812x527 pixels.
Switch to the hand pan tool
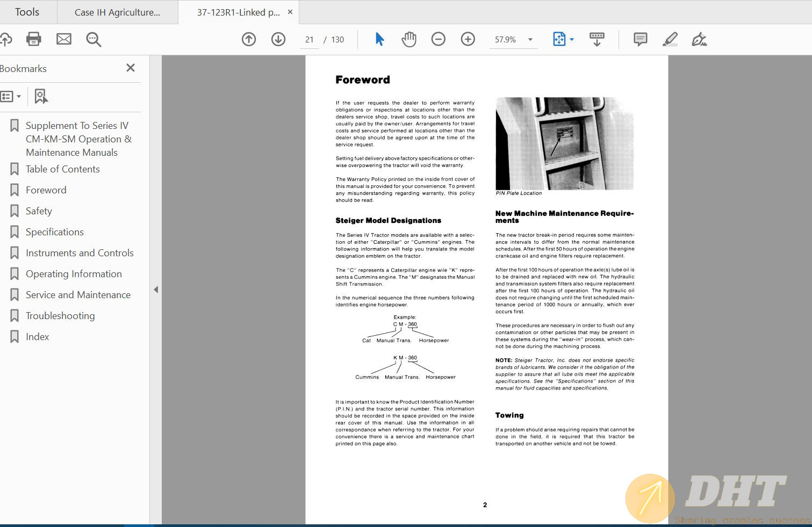409,39
